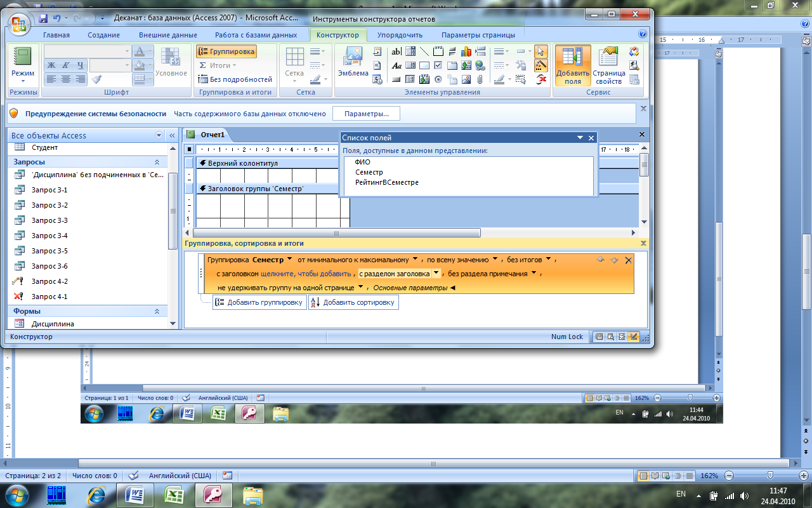This screenshot has width=812, height=508.
Task: Open Access Help question mark
Action: pos(643,34)
